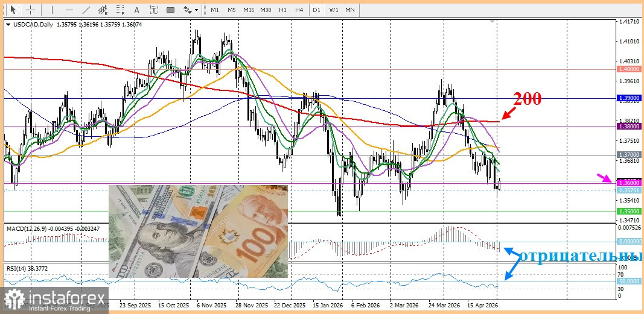This screenshot has height=314, width=644.
Task: Enable the W1 weekly timeframe
Action: (334, 10)
